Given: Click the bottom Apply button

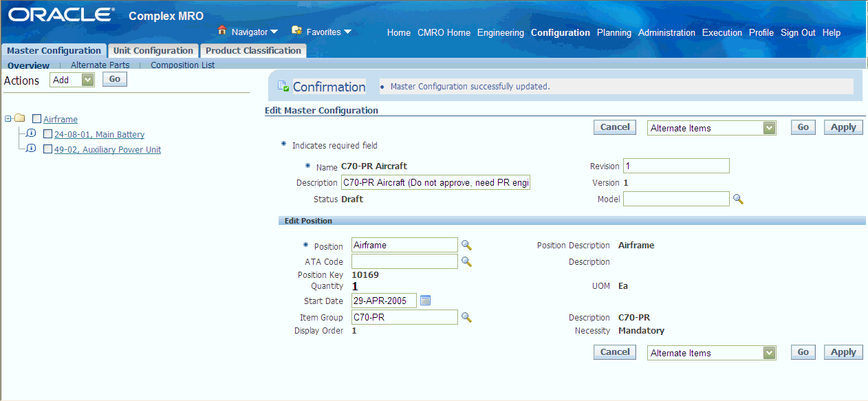Looking at the screenshot, I should click(x=843, y=352).
